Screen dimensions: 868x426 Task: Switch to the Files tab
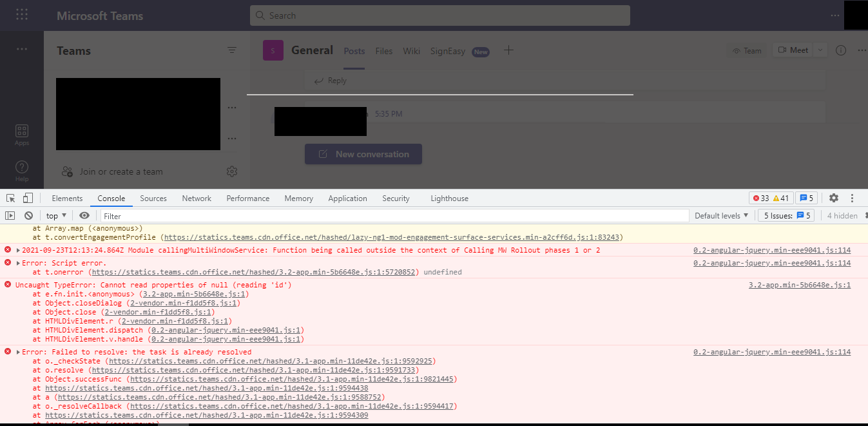coord(384,51)
